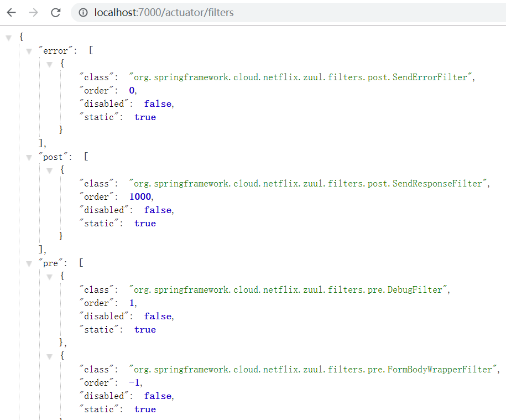Click "false" under DebugFilter disabled
The height and width of the screenshot is (420, 506).
pos(158,316)
